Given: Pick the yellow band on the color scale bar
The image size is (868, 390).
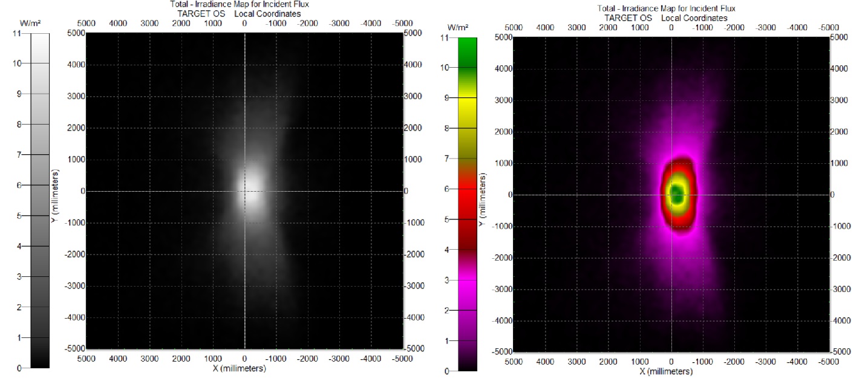Looking at the screenshot, I should tap(468, 109).
